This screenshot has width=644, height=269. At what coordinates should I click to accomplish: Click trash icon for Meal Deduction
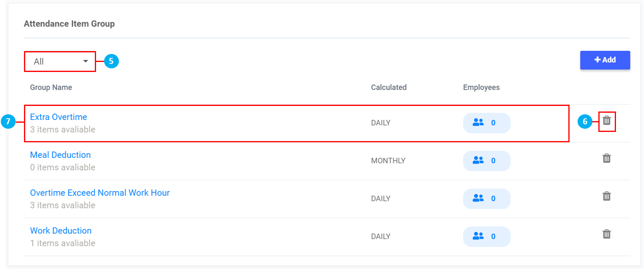(x=607, y=158)
